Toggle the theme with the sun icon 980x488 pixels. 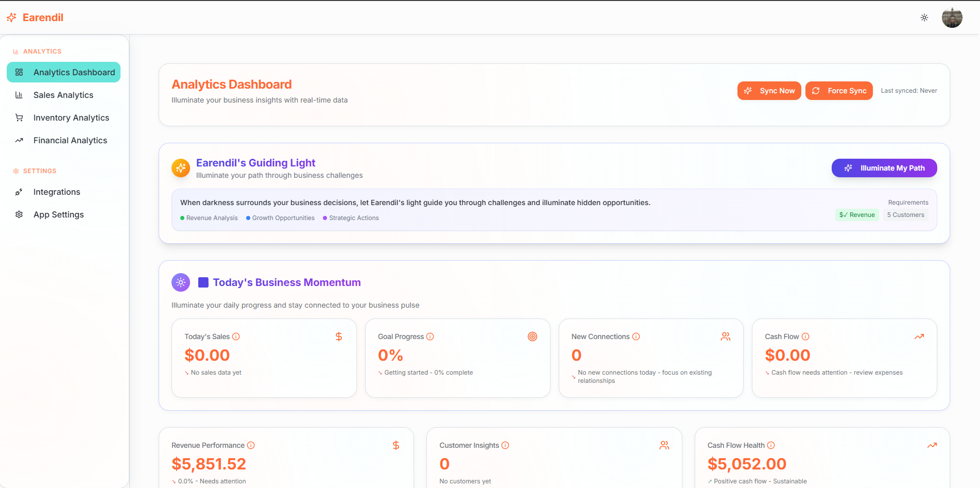pyautogui.click(x=924, y=17)
